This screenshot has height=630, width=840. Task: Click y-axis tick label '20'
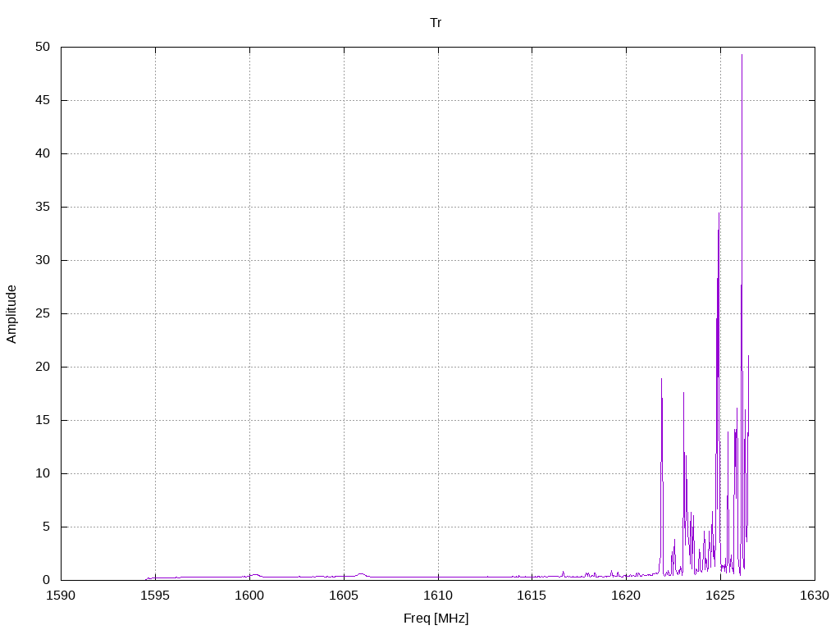coord(43,367)
